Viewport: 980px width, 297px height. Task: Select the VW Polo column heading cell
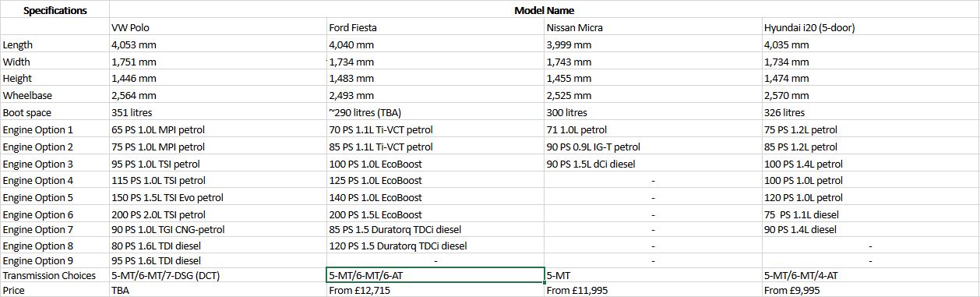[x=218, y=27]
